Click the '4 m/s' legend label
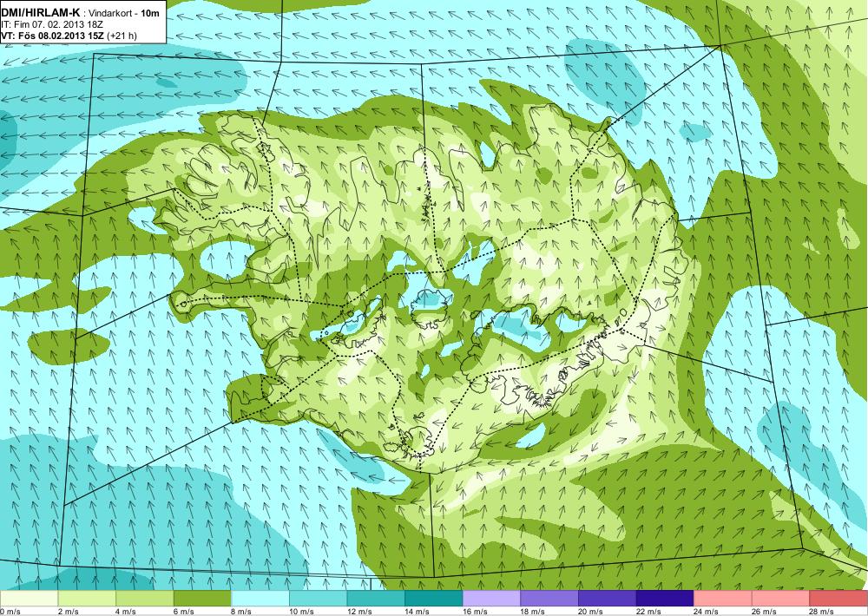868x616 pixels. tap(126, 612)
